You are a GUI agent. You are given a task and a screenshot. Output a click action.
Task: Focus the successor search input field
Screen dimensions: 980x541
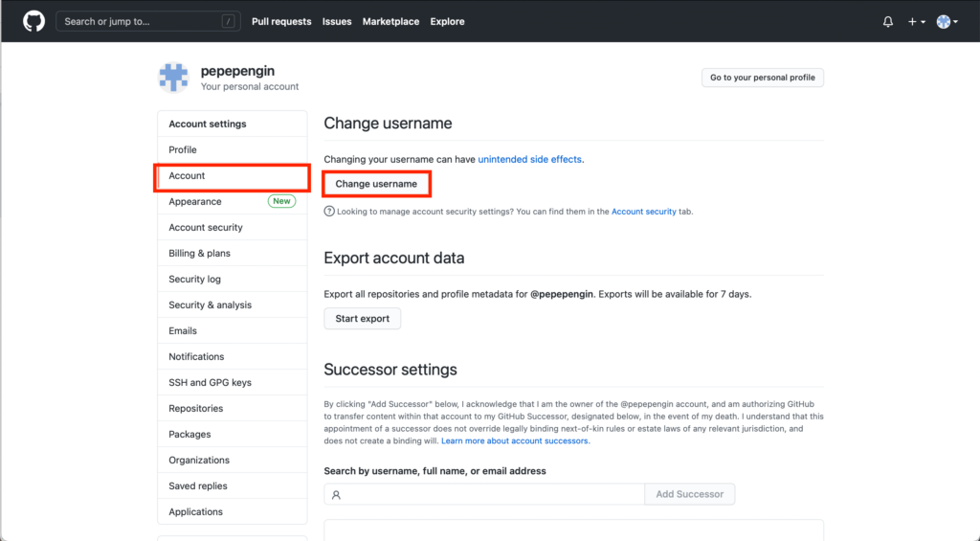pyautogui.click(x=484, y=494)
